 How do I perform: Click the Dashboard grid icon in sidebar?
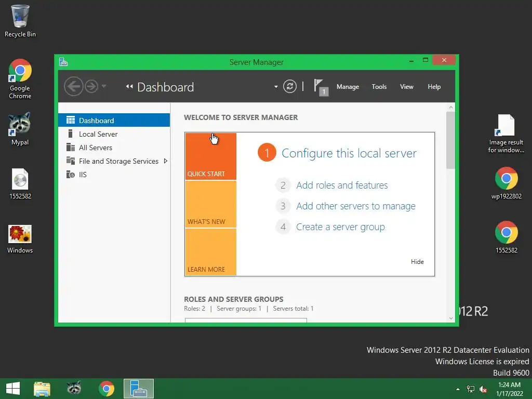[x=71, y=120]
